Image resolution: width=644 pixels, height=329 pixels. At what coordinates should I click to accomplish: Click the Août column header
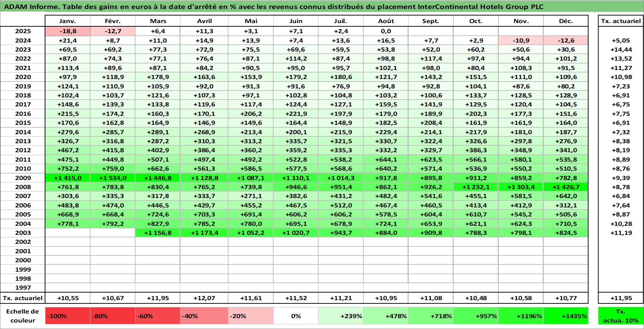pos(386,21)
